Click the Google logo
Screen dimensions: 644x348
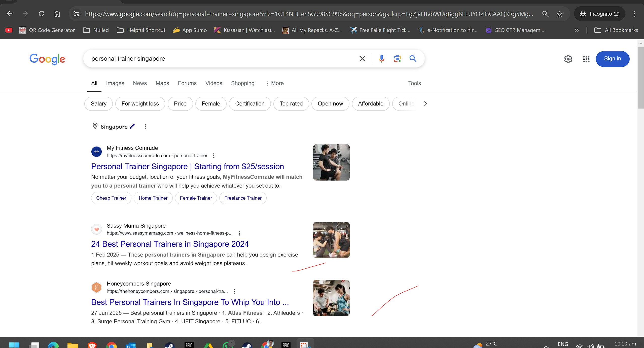click(x=47, y=59)
